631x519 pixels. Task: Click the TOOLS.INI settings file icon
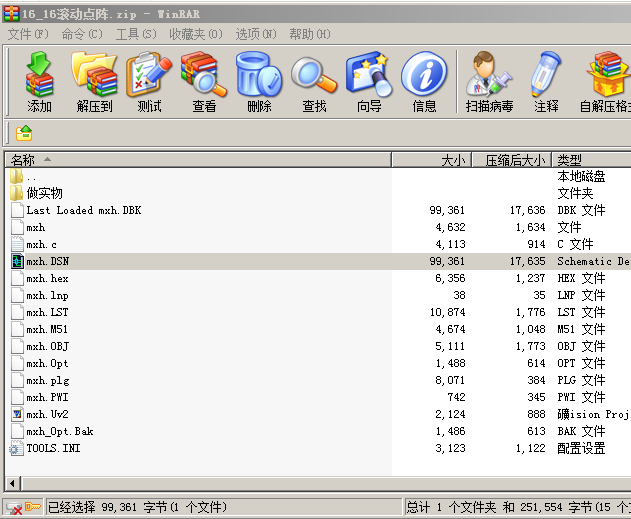17,448
